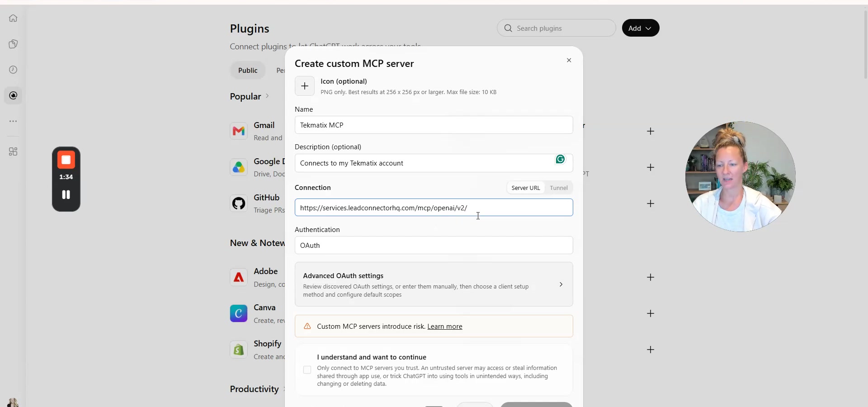This screenshot has width=868, height=407.
Task: Click the page vertical scrollbar
Action: [865, 45]
